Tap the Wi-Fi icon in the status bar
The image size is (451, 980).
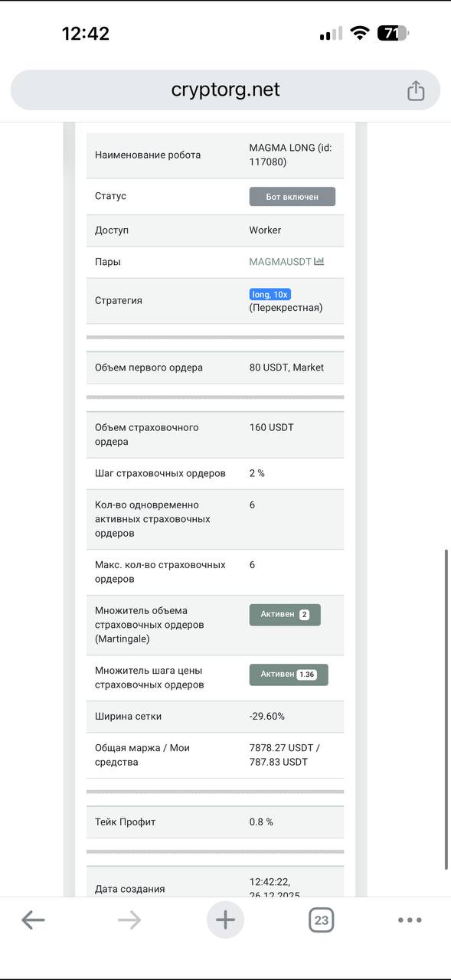click(360, 33)
